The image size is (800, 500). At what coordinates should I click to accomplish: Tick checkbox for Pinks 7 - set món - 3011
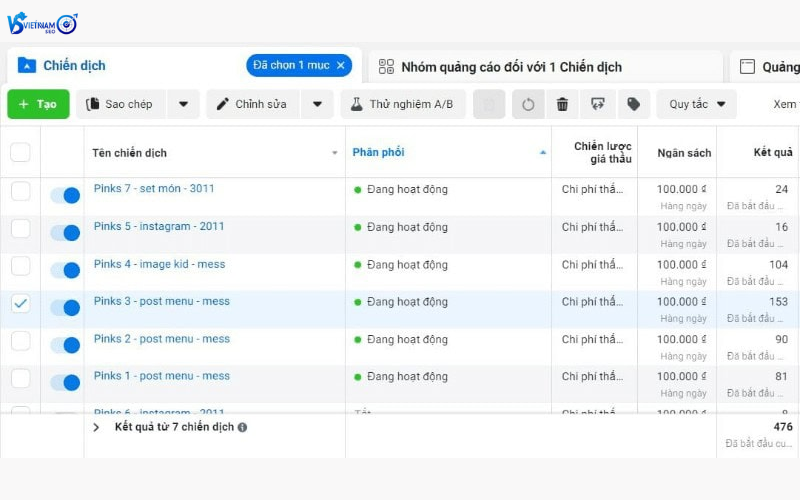point(20,191)
